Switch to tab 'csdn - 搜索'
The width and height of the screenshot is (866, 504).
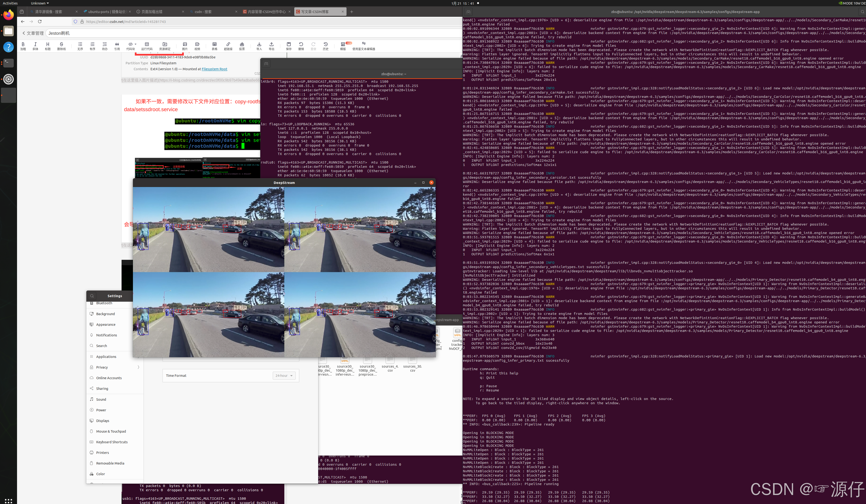[213, 12]
